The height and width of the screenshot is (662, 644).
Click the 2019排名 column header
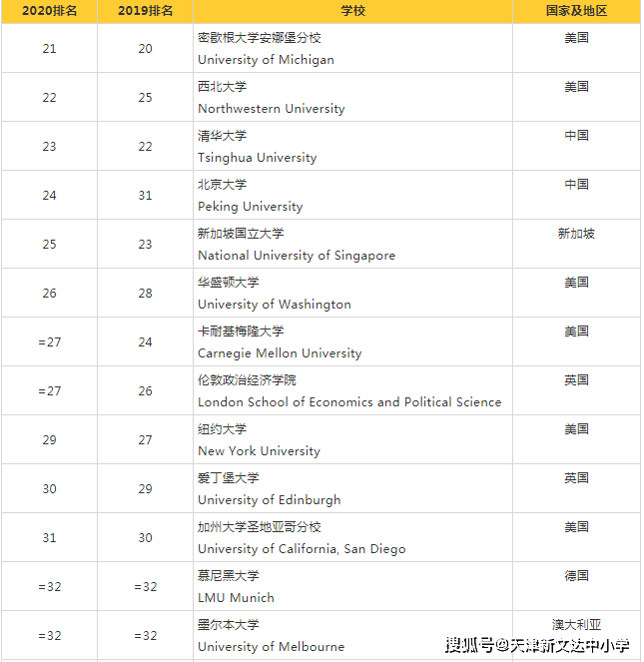click(x=145, y=11)
